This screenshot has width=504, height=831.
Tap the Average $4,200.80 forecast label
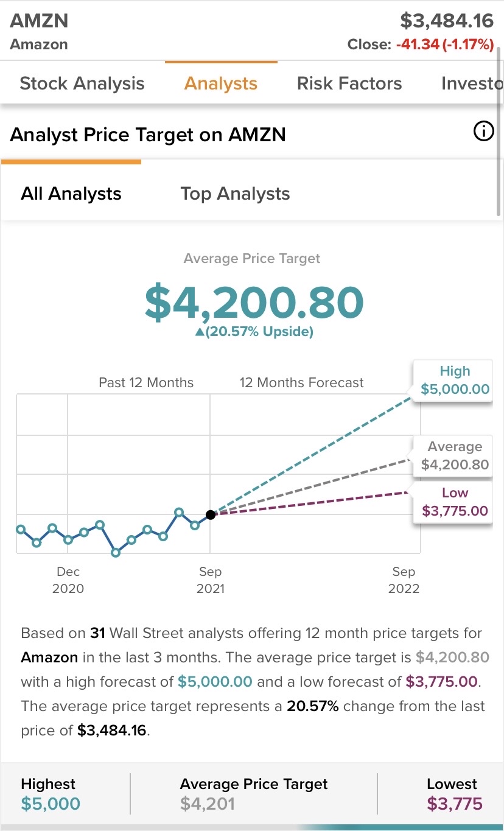[455, 456]
